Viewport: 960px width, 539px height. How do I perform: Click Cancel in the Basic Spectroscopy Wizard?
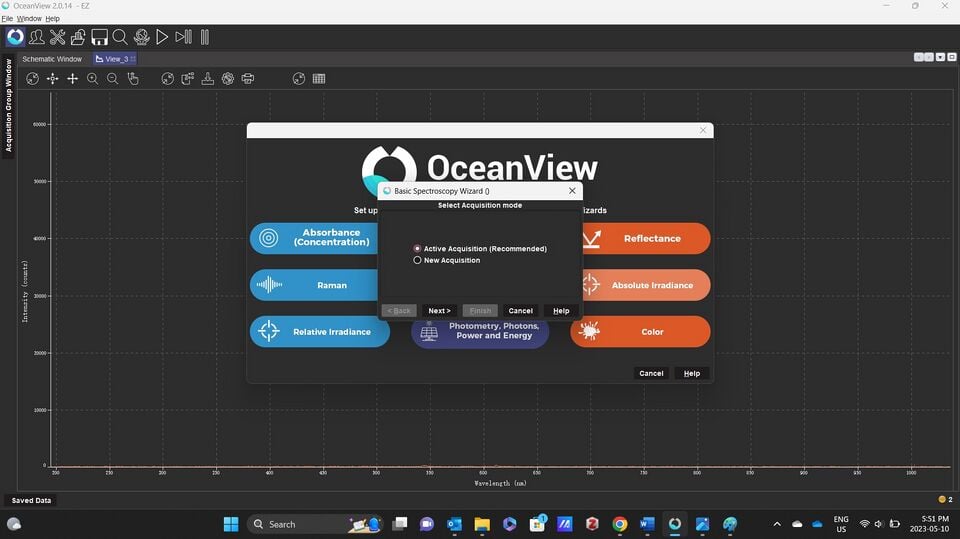click(520, 311)
